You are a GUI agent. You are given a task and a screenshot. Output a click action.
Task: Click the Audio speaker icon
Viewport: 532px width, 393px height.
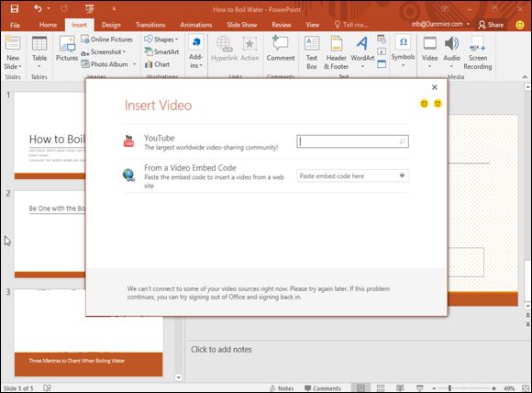click(x=451, y=52)
